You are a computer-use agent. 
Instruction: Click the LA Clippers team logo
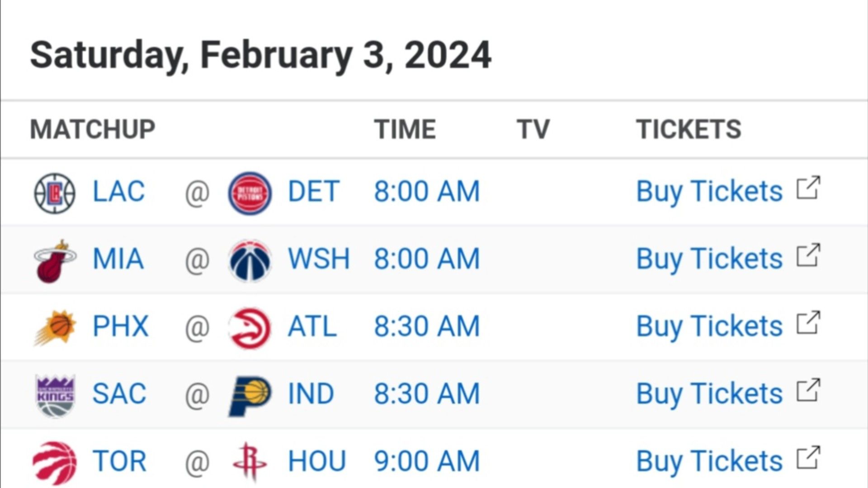pyautogui.click(x=55, y=193)
